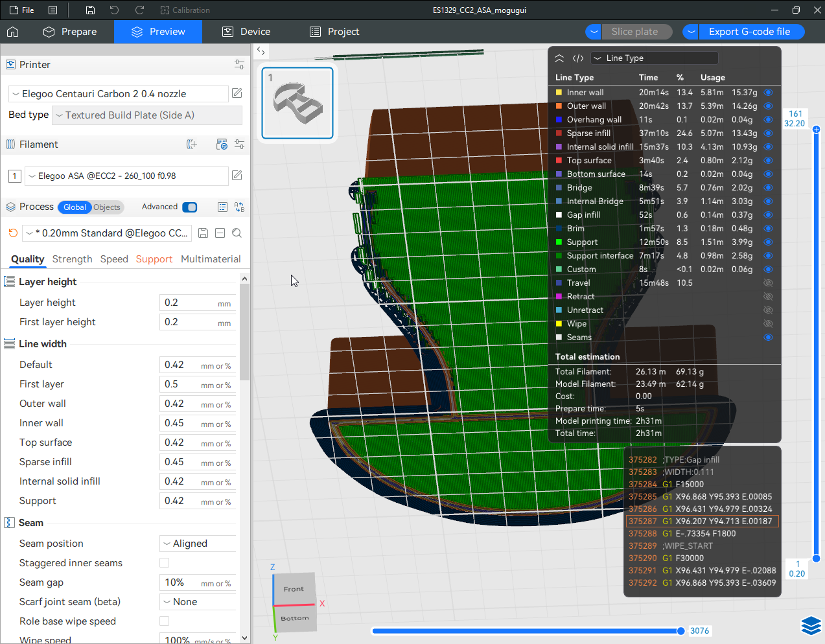
Task: Click the layers stack icon in viewport corner
Action: point(811,625)
